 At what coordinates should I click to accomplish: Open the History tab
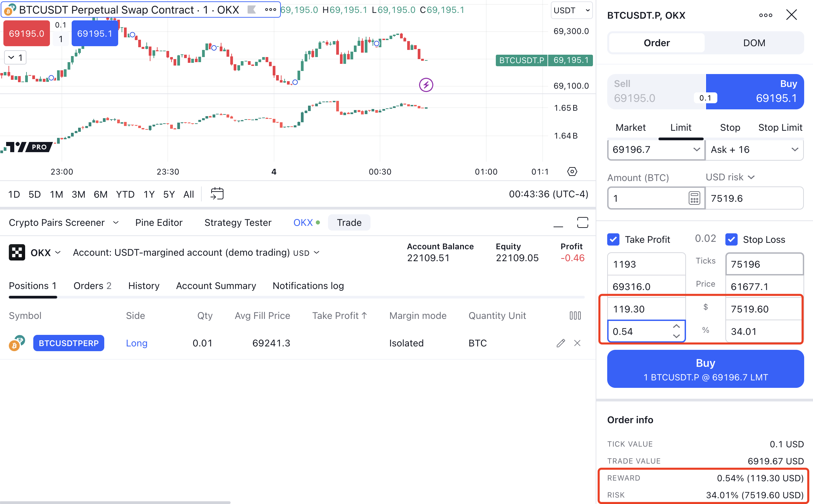[x=144, y=286]
